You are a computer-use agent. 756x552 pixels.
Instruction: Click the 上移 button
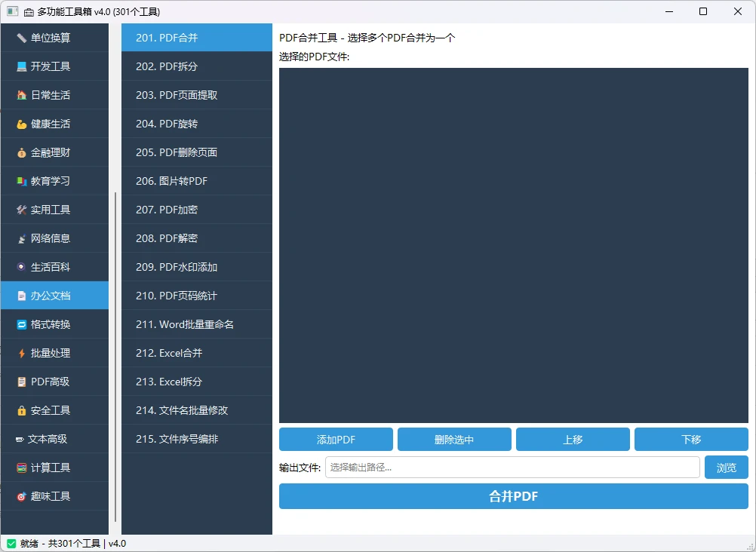pos(573,440)
